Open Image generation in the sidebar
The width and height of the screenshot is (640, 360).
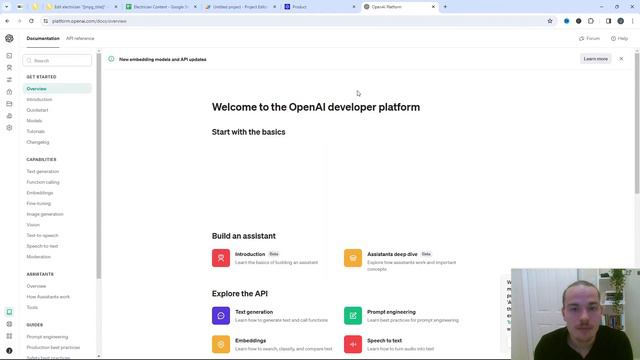pyautogui.click(x=45, y=214)
